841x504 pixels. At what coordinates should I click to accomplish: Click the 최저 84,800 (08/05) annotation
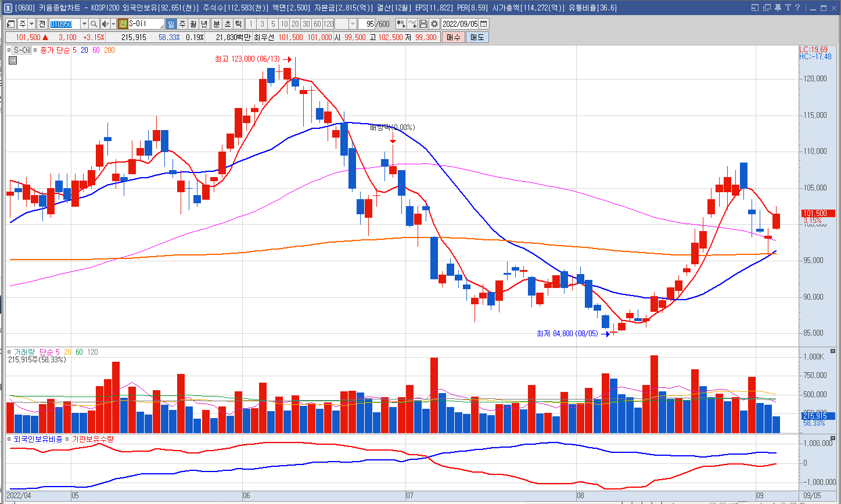[x=567, y=333]
